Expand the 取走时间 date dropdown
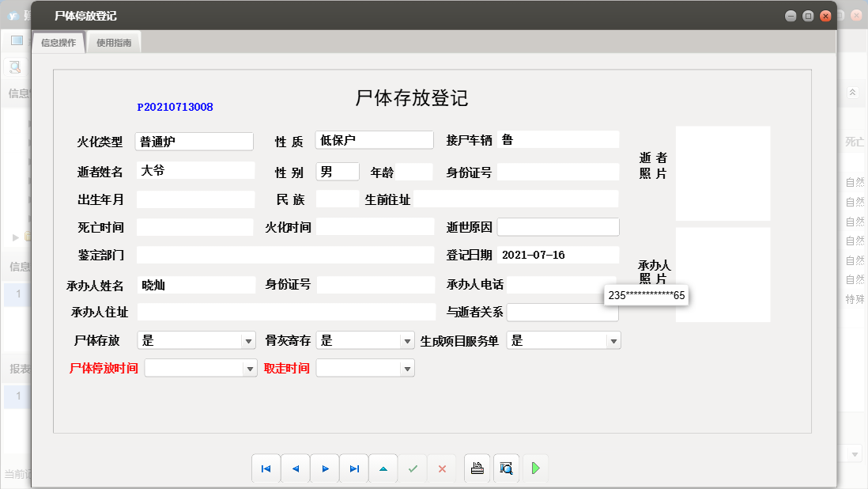868x489 pixels. click(x=406, y=369)
